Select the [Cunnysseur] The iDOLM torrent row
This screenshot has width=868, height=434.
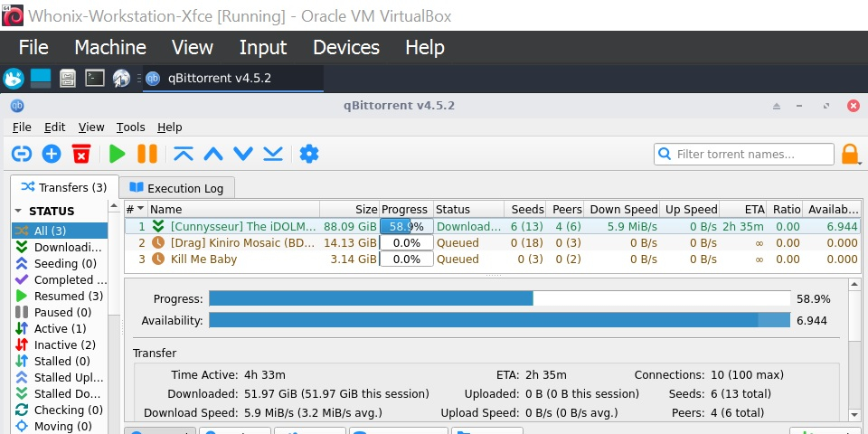point(492,226)
